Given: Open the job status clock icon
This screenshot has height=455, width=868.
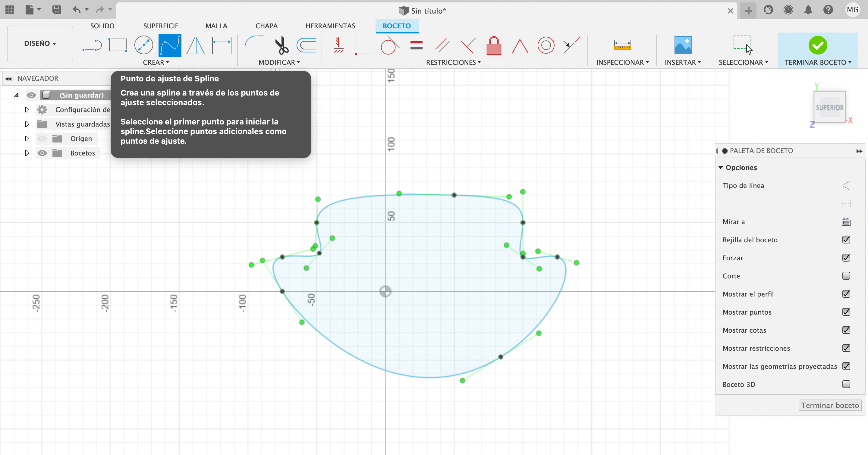Looking at the screenshot, I should [x=788, y=10].
